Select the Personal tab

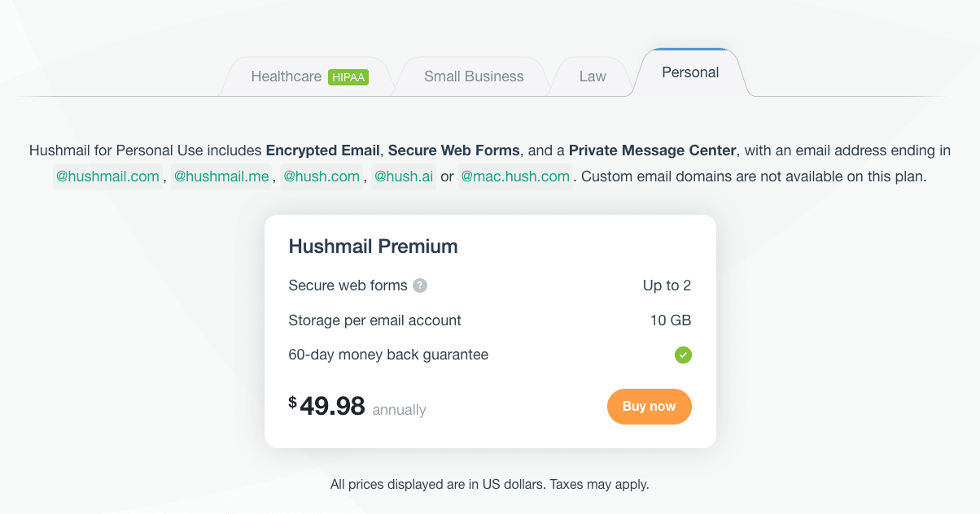click(690, 72)
